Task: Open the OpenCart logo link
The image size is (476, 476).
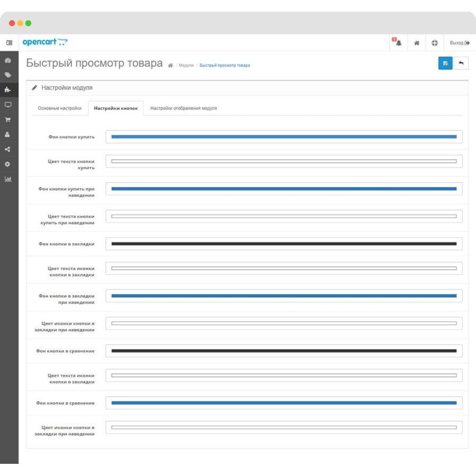Action: coord(45,42)
